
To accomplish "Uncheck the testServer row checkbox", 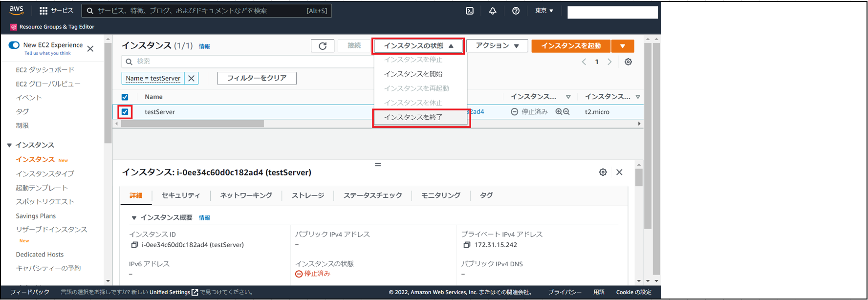I will point(125,112).
